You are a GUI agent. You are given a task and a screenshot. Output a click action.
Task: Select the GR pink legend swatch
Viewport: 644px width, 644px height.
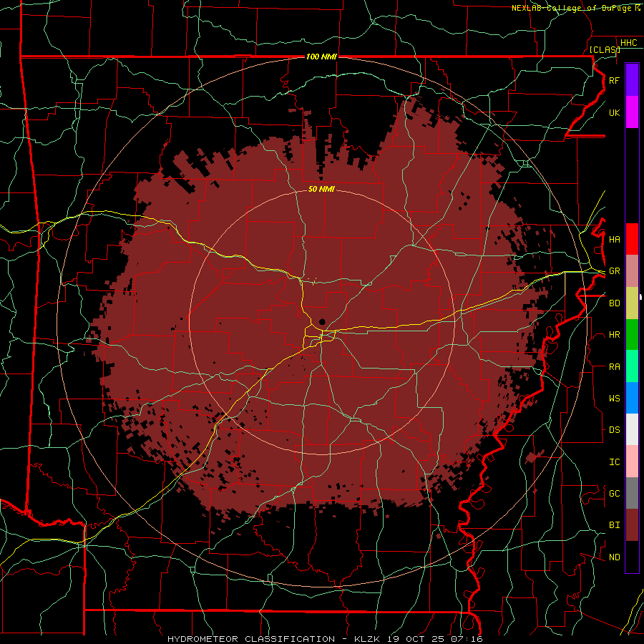[x=632, y=270]
